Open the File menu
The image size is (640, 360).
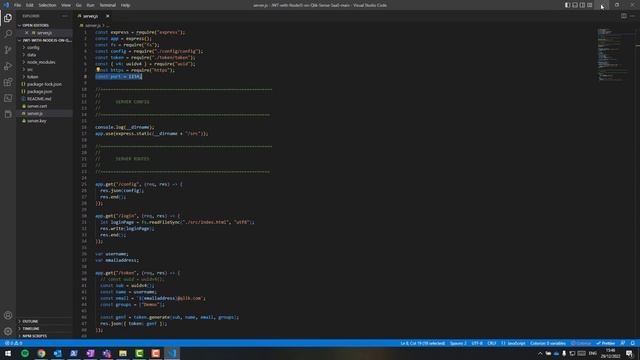[x=18, y=5]
